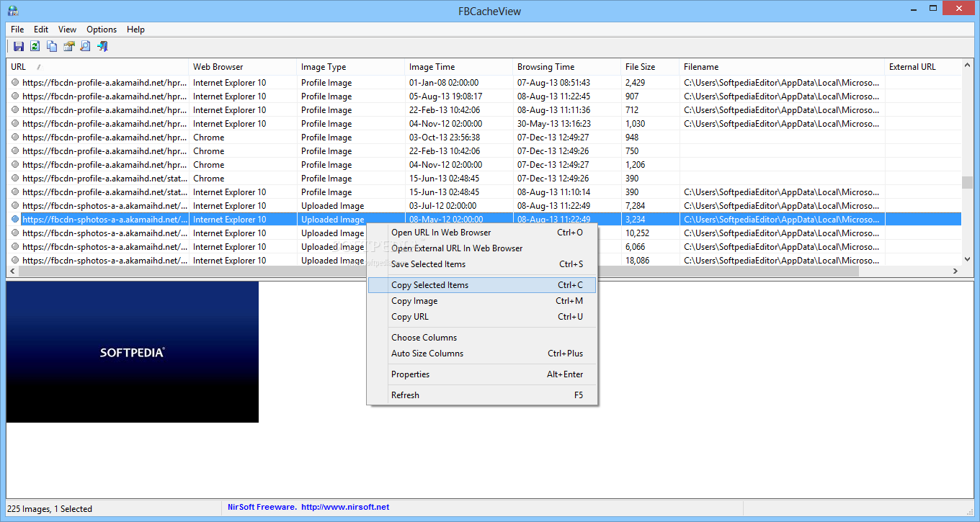This screenshot has width=980, height=522.
Task: Select the row with file size 1,030
Action: tap(484, 124)
